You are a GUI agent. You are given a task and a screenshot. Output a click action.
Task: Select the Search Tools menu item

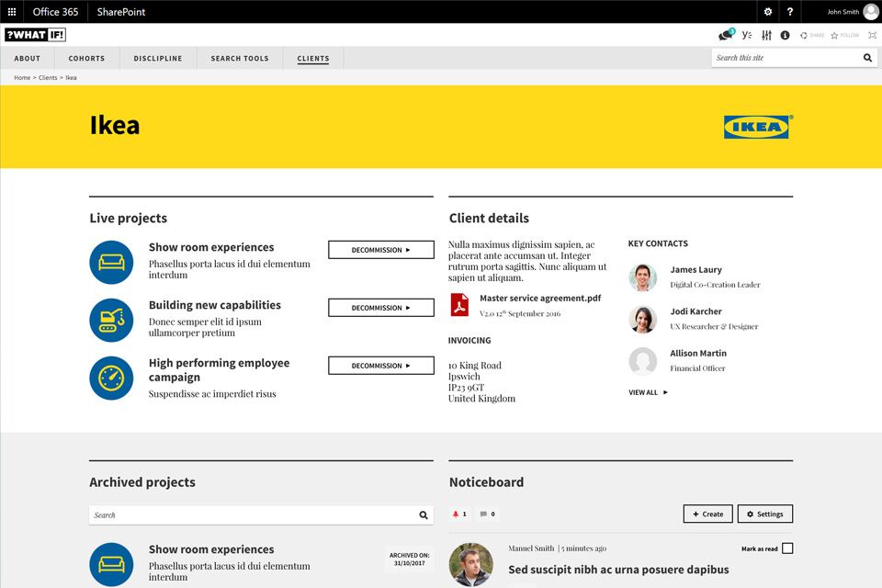tap(240, 58)
